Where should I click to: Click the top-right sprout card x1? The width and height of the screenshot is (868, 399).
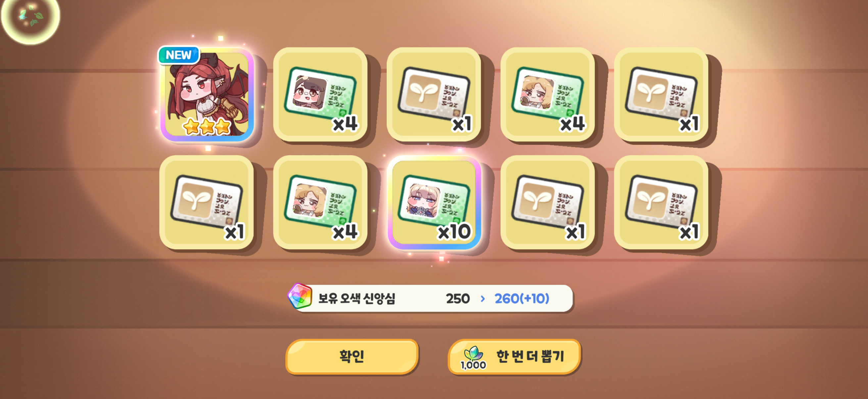pyautogui.click(x=661, y=94)
